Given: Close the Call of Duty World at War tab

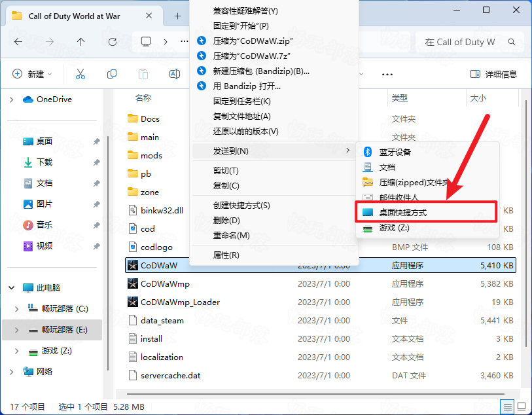Looking at the screenshot, I should (149, 16).
